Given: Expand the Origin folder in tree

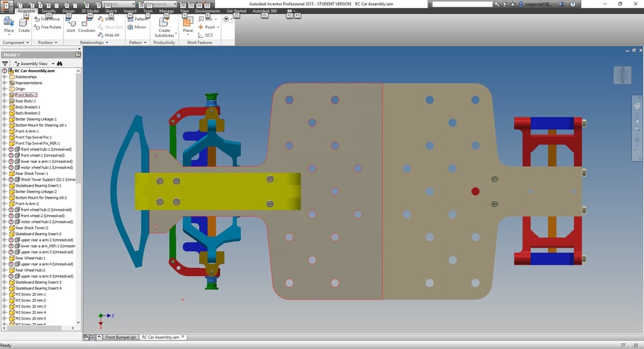Looking at the screenshot, I should point(4,89).
